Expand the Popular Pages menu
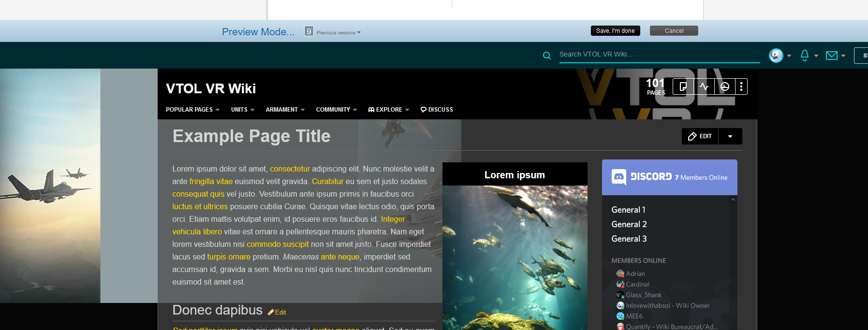Screen dimensions: 868x330 pyautogui.click(x=192, y=110)
